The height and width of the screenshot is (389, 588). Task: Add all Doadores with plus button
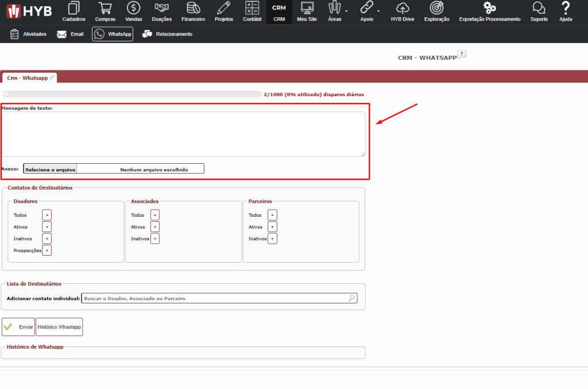click(47, 215)
